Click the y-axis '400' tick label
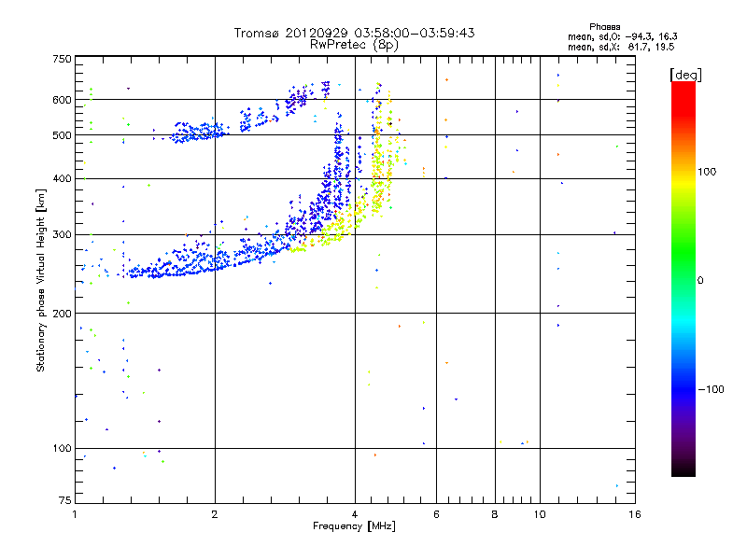Screen dimensions: 747x560 coord(62,178)
